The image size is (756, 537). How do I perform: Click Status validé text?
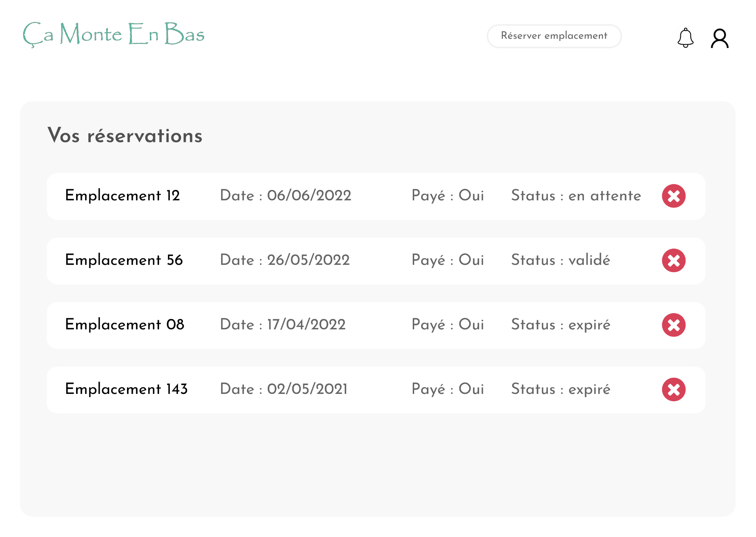point(560,260)
